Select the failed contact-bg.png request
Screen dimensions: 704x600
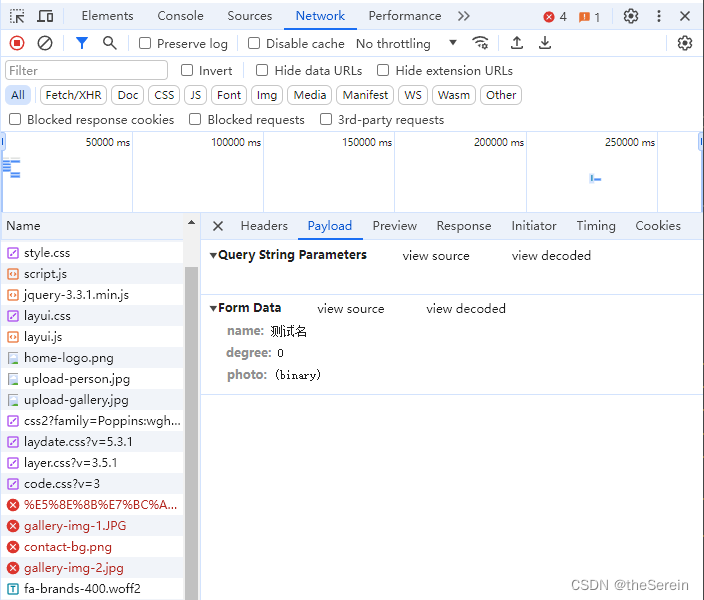click(92, 547)
